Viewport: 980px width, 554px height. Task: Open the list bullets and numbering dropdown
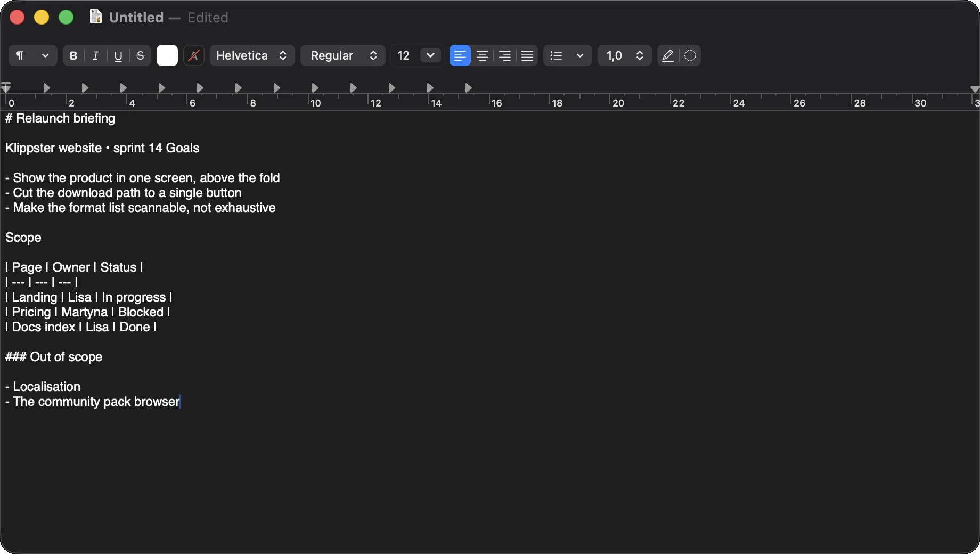(567, 55)
